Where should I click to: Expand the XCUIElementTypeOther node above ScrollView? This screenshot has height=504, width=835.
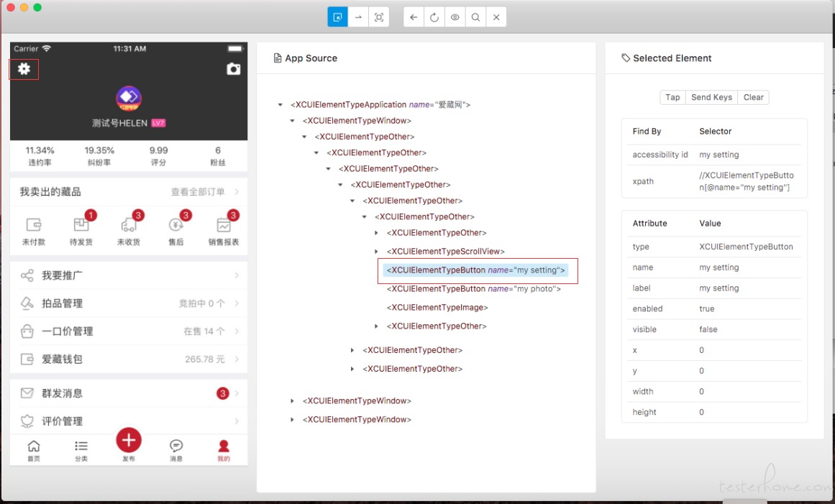click(376, 232)
